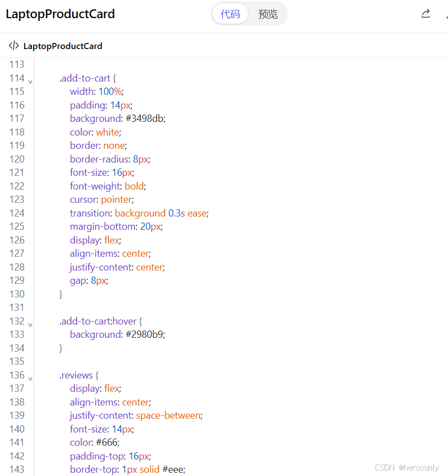Click the 'transition: background 0.3s ease;' line
Image resolution: width=448 pixels, height=476 pixels.
click(x=139, y=213)
